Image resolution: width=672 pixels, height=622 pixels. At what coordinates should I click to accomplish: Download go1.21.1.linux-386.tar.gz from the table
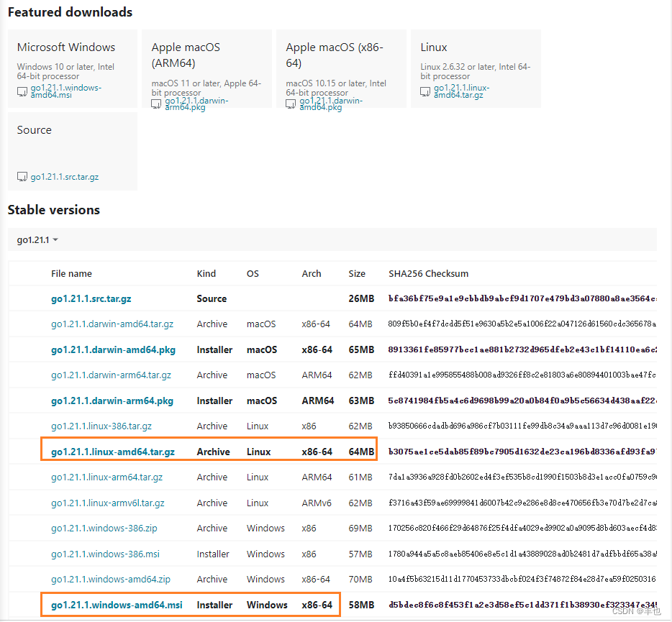point(101,426)
